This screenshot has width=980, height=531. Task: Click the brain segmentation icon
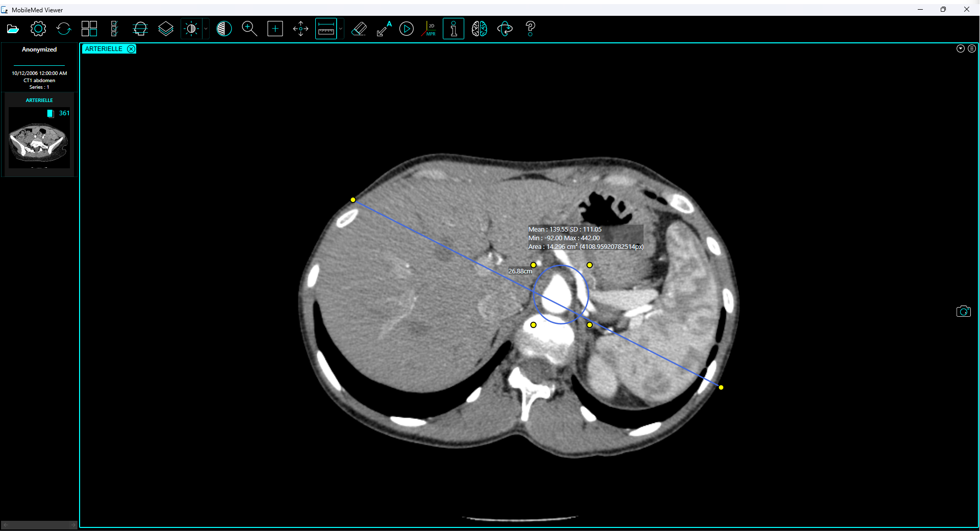tap(480, 29)
